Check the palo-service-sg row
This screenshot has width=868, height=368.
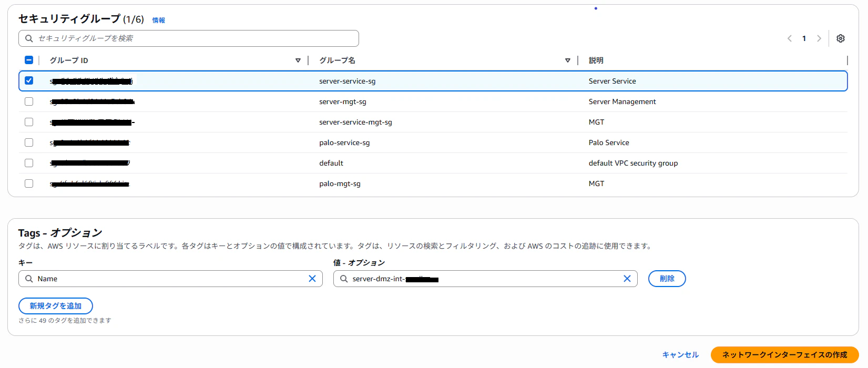tap(29, 142)
